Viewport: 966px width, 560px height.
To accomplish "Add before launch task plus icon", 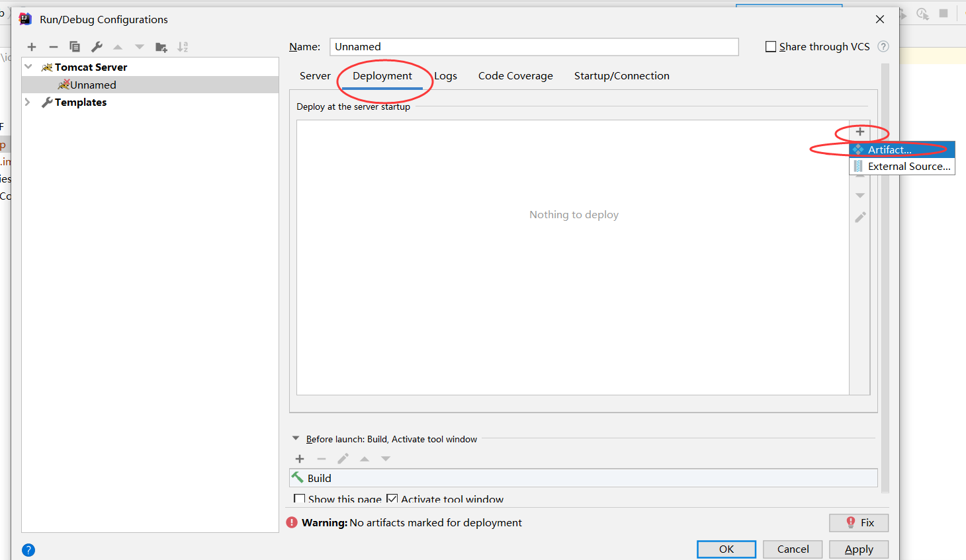I will [x=300, y=459].
